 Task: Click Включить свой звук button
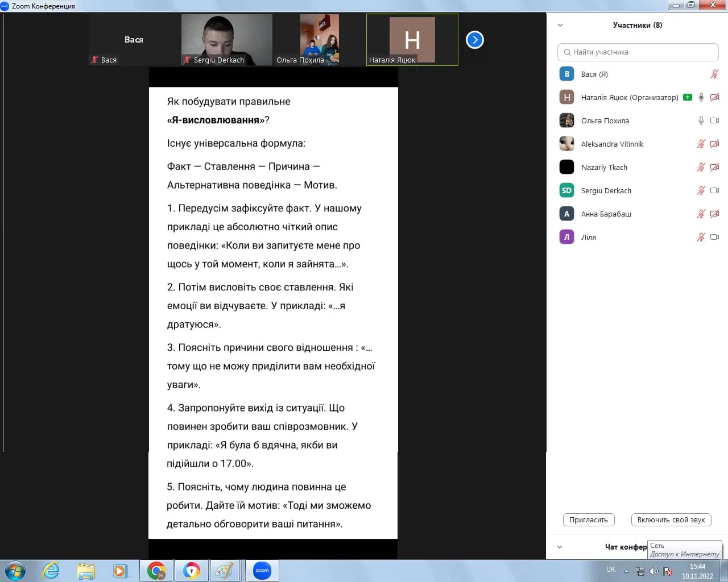coord(671,519)
